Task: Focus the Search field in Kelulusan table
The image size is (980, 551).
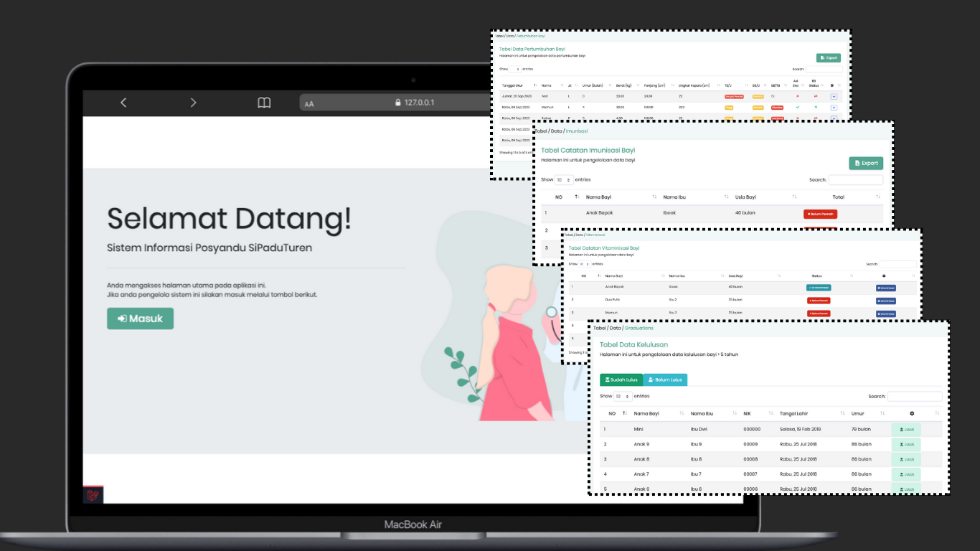Action: 915,396
